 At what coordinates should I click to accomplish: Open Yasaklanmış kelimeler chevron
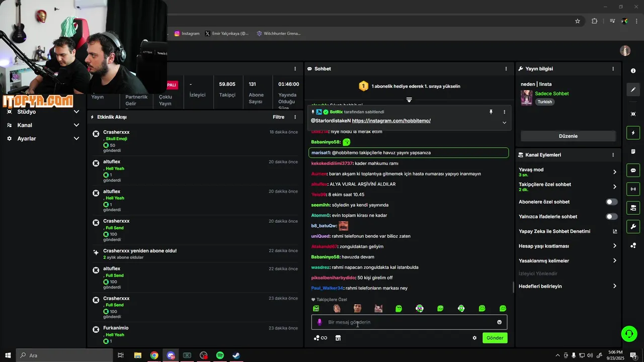point(614,260)
